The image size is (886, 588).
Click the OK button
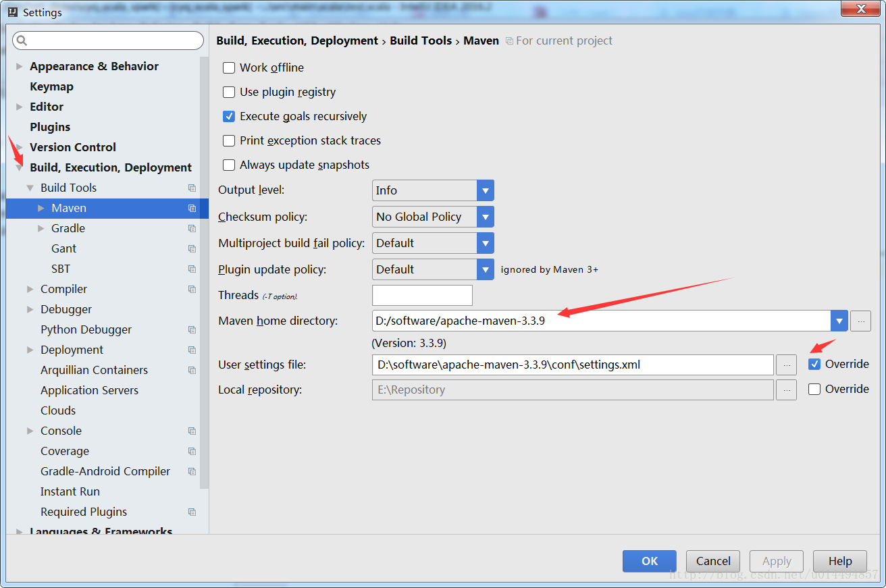coord(650,561)
